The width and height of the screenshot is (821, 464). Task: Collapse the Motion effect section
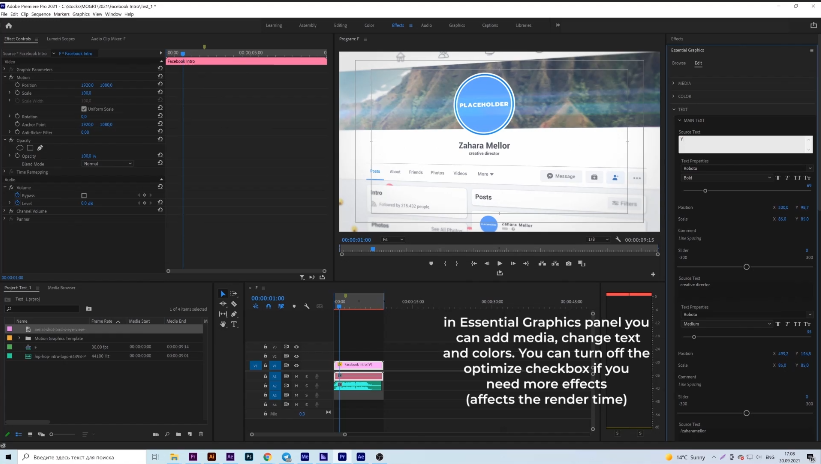tap(5, 77)
